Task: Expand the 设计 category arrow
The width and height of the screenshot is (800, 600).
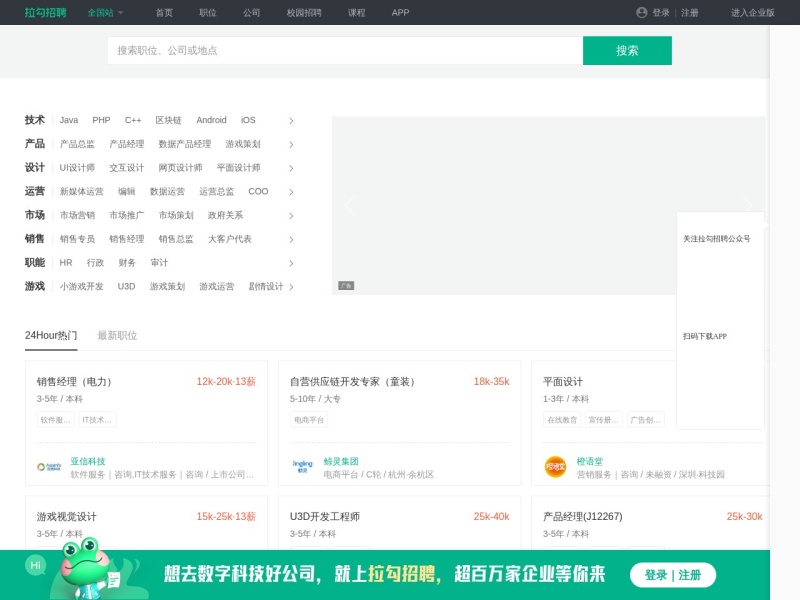Action: click(x=291, y=168)
